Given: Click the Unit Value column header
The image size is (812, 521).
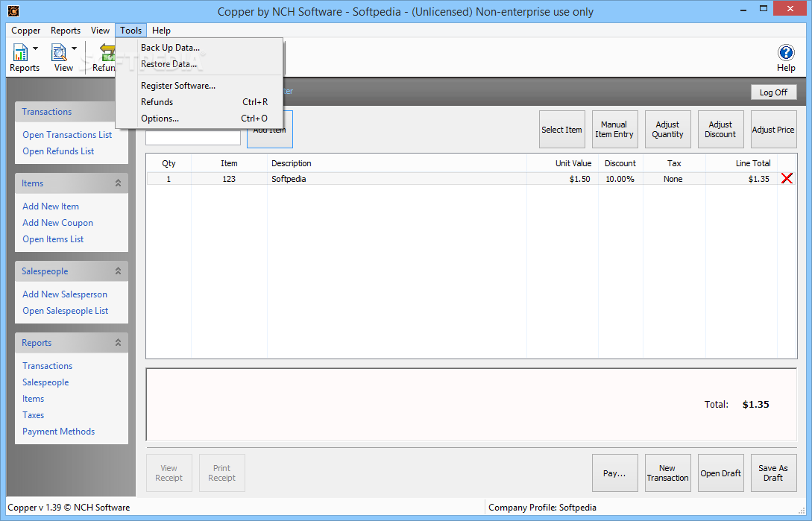Looking at the screenshot, I should tap(562, 163).
